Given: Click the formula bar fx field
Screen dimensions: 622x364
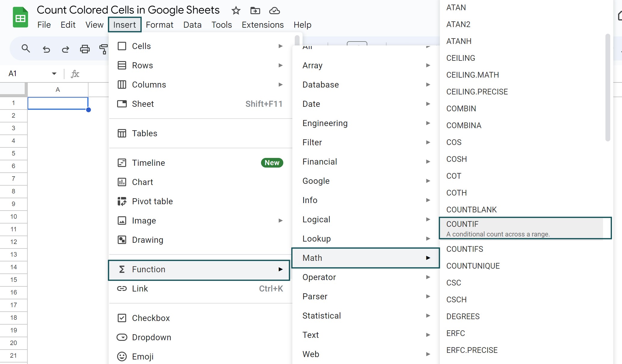Looking at the screenshot, I should [75, 74].
